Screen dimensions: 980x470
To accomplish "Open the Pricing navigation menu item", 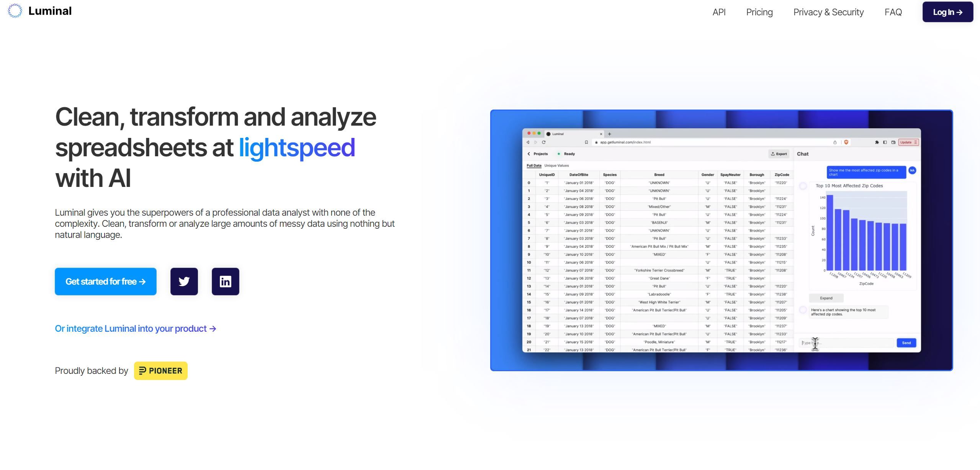I will pos(758,13).
